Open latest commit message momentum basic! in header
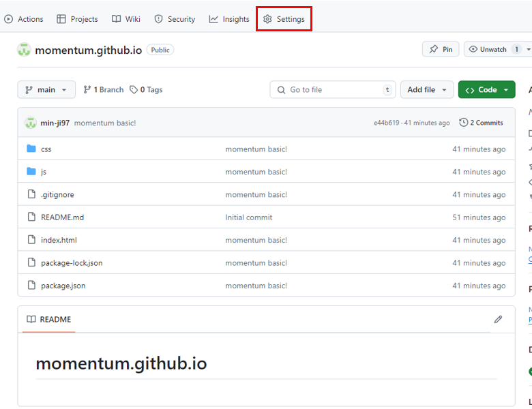 click(x=105, y=123)
